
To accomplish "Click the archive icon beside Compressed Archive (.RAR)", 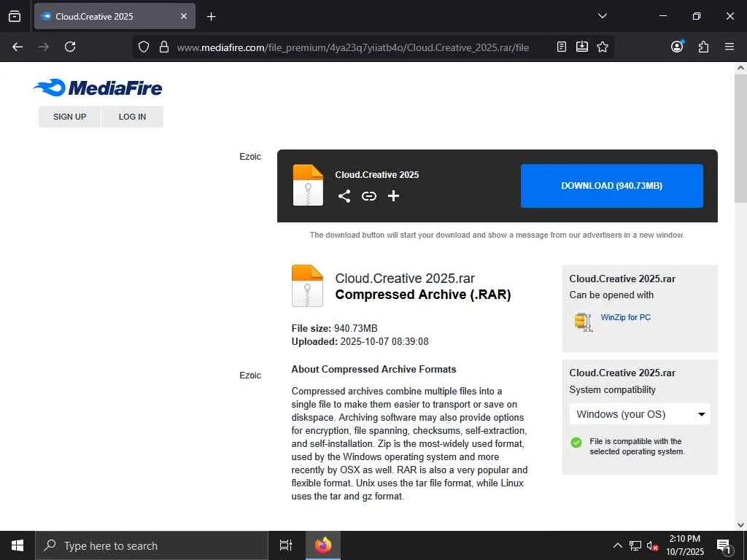I will [x=307, y=286].
